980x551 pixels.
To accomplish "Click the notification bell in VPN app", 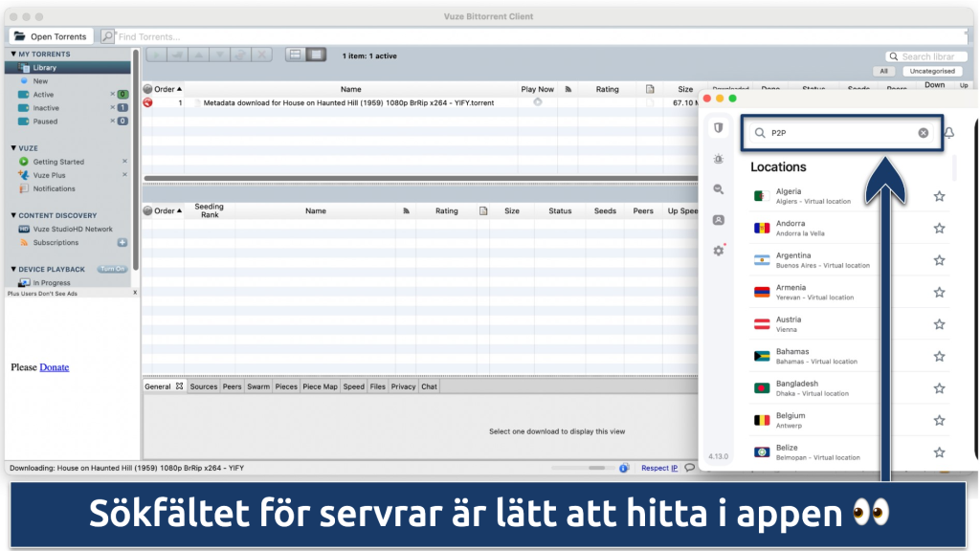I will click(948, 133).
